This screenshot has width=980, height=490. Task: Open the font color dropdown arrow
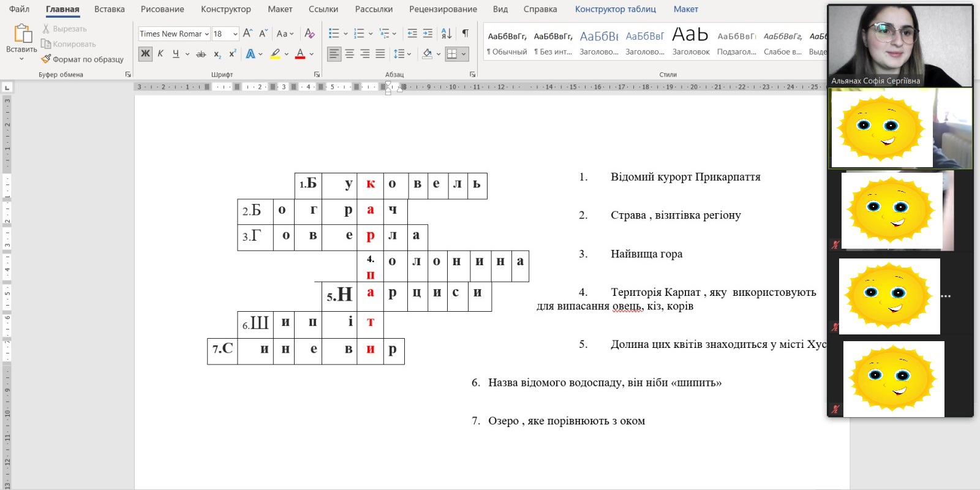(x=311, y=54)
